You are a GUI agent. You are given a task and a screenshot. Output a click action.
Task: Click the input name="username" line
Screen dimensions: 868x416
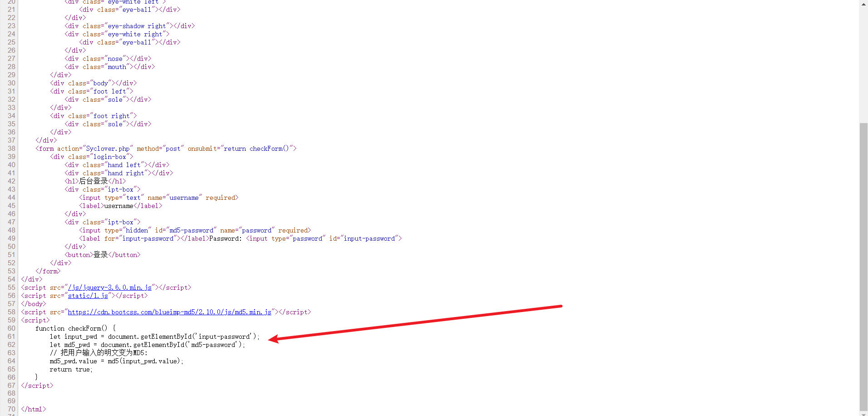tap(159, 198)
